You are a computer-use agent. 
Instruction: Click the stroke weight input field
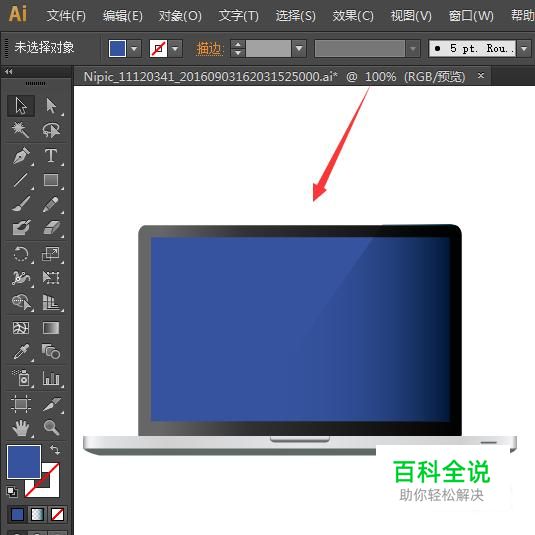click(268, 48)
